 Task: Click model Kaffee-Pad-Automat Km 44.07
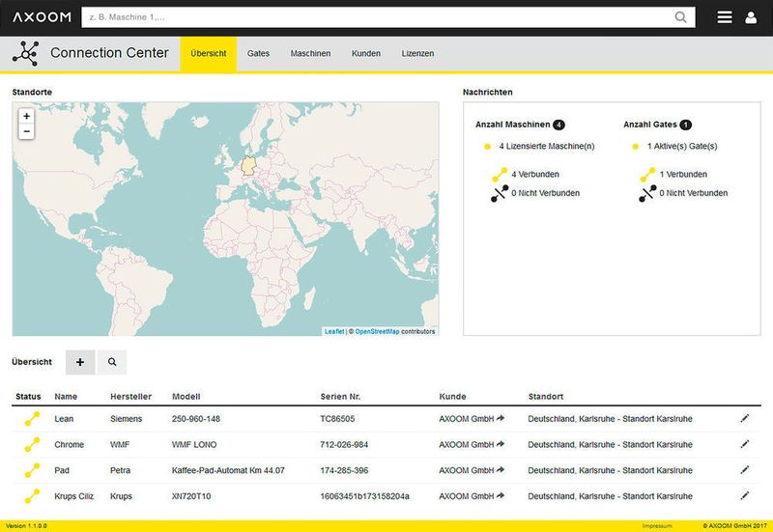pos(228,470)
